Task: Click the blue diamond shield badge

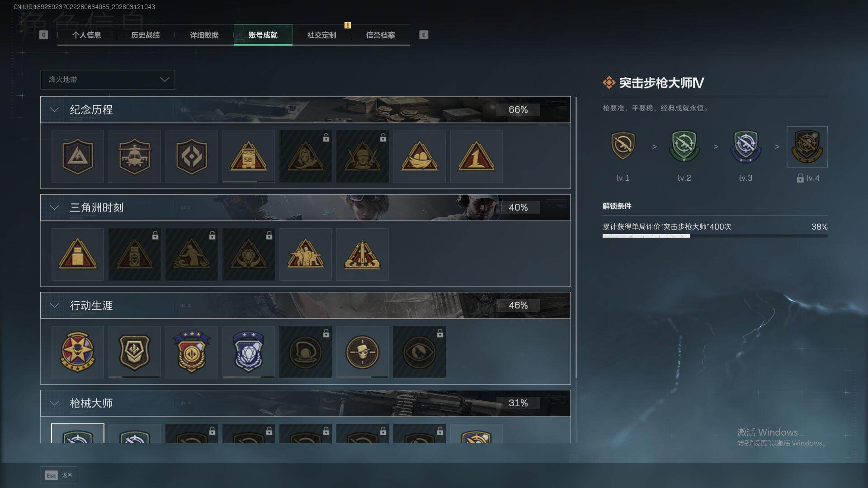Action: click(248, 352)
